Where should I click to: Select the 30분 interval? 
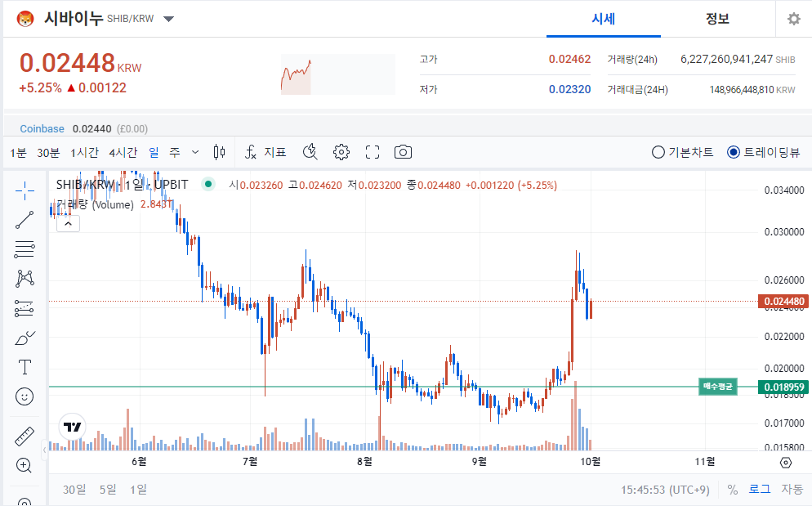pos(48,152)
